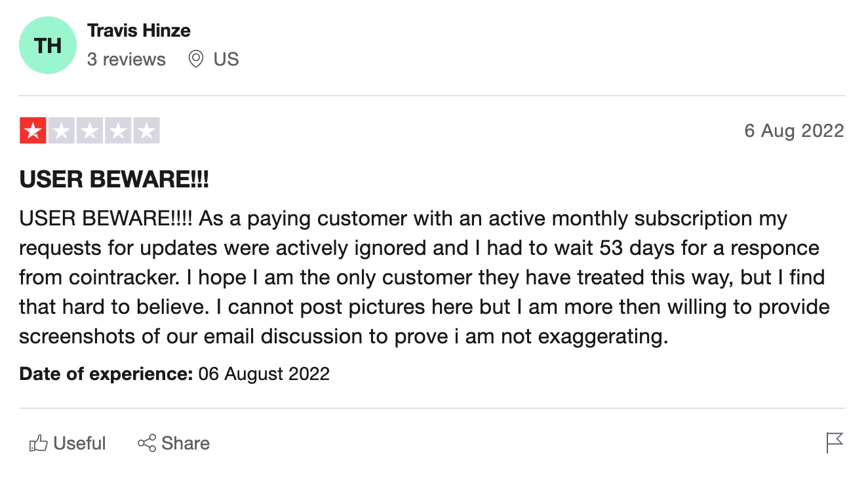Viewport: 868px width, 477px height.
Task: Open Travis Hinze's reviewer profile name
Action: tap(139, 30)
